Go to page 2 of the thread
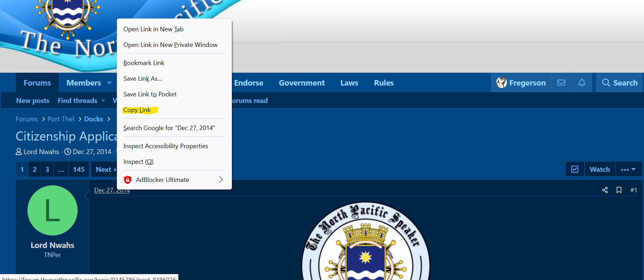Viewport: 644px width, 280px height. point(35,169)
